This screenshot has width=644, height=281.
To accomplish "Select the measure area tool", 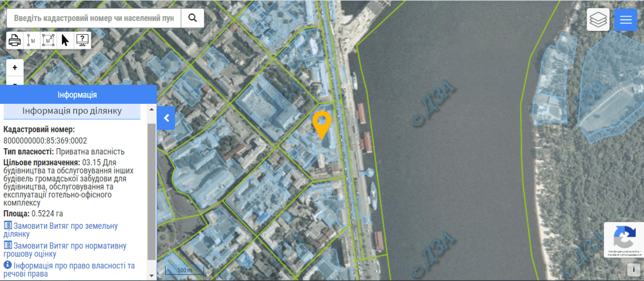I will coord(48,40).
